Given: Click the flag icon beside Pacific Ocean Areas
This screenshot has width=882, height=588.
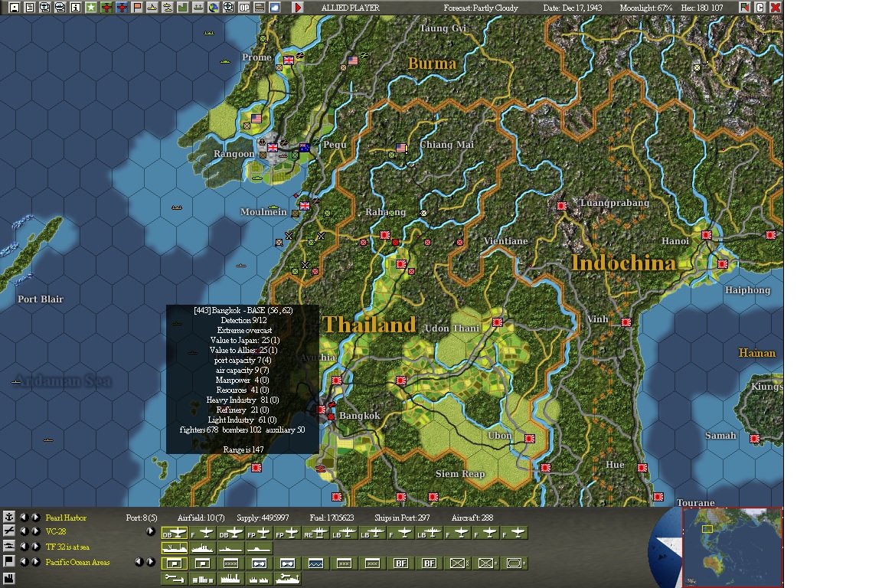Looking at the screenshot, I should [9, 561].
